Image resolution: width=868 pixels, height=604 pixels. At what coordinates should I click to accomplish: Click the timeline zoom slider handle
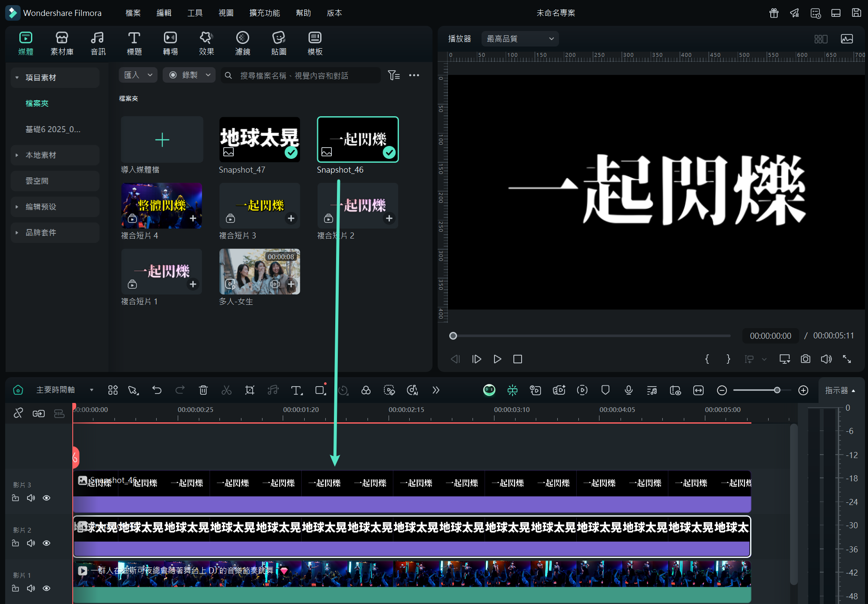pyautogui.click(x=777, y=390)
